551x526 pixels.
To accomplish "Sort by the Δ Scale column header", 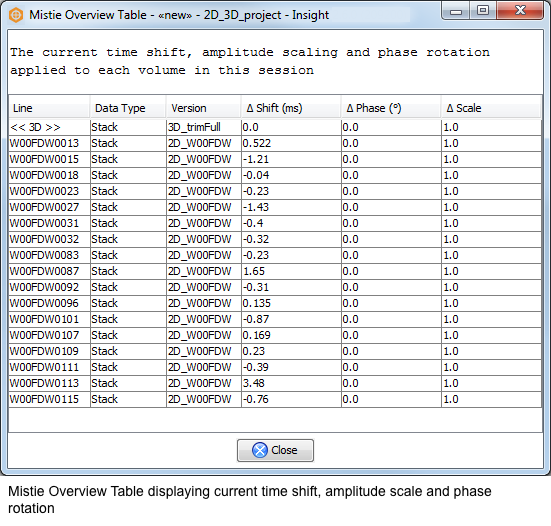I will tap(491, 108).
